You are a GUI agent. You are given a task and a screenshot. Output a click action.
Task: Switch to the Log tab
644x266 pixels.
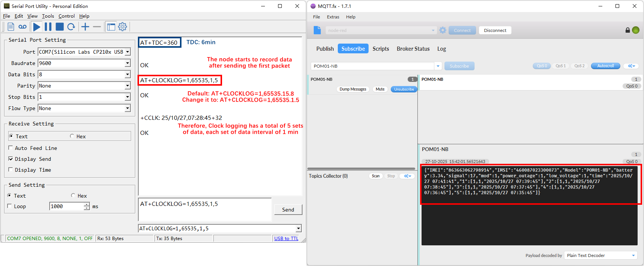point(441,49)
